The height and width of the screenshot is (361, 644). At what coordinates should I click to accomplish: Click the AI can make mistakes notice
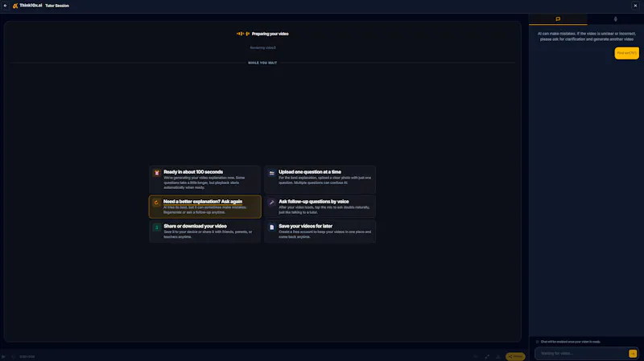coord(587,36)
